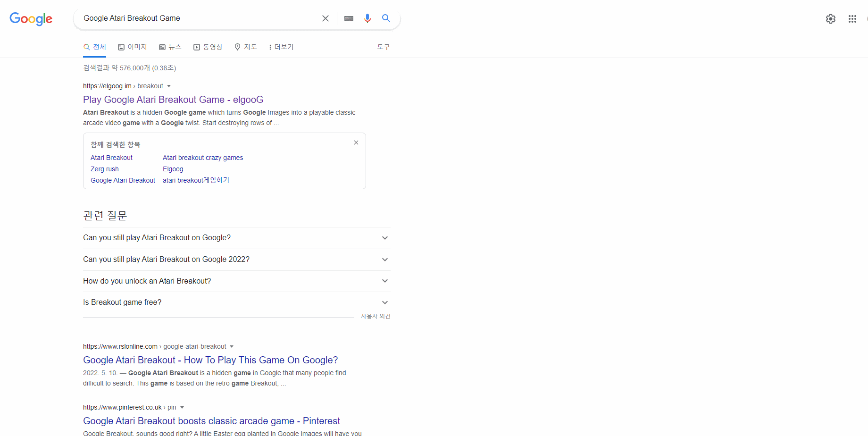
Task: Open the Pinterest 'boosts classic arcade game' result
Action: point(211,421)
